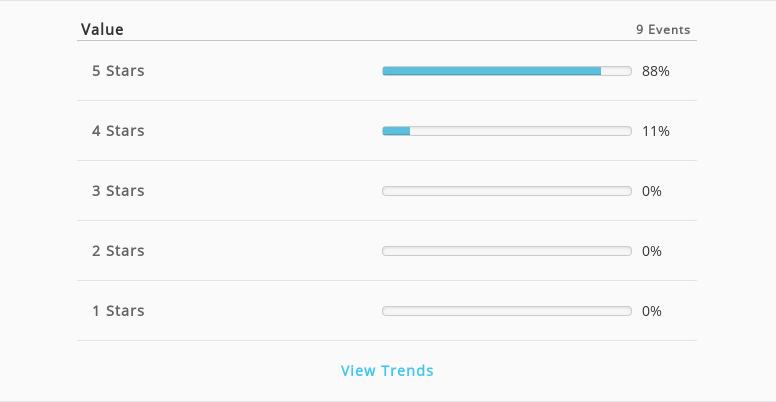Select the 3 Stars row label
The width and height of the screenshot is (776, 402).
(118, 191)
